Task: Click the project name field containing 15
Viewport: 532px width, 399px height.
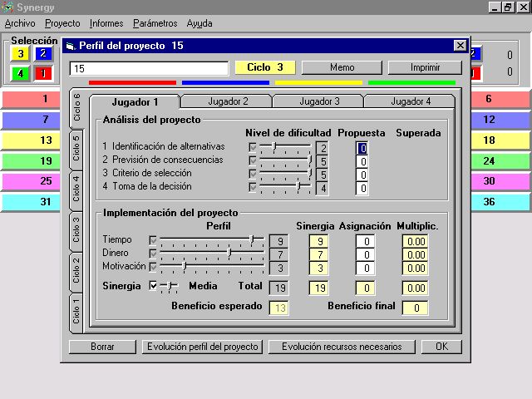Action: click(149, 68)
